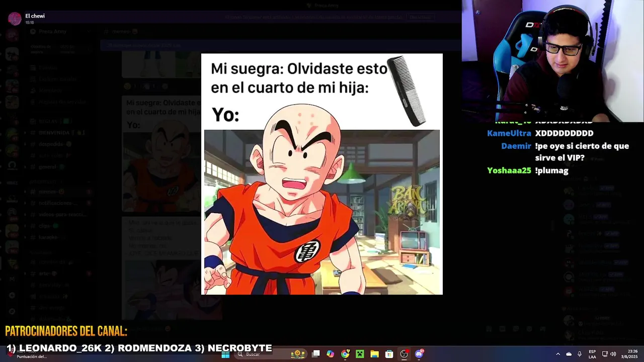Open Task View from taskbar
644x362 pixels.
315,354
